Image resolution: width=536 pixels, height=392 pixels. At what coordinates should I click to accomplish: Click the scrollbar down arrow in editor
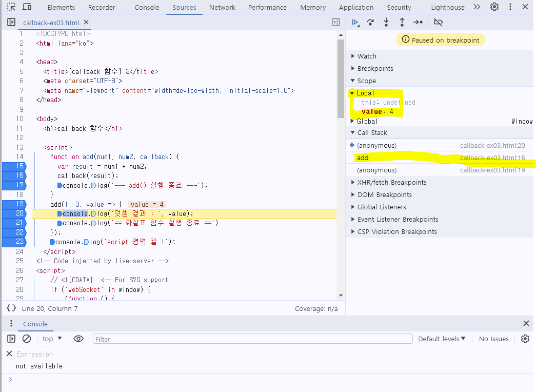tap(341, 295)
